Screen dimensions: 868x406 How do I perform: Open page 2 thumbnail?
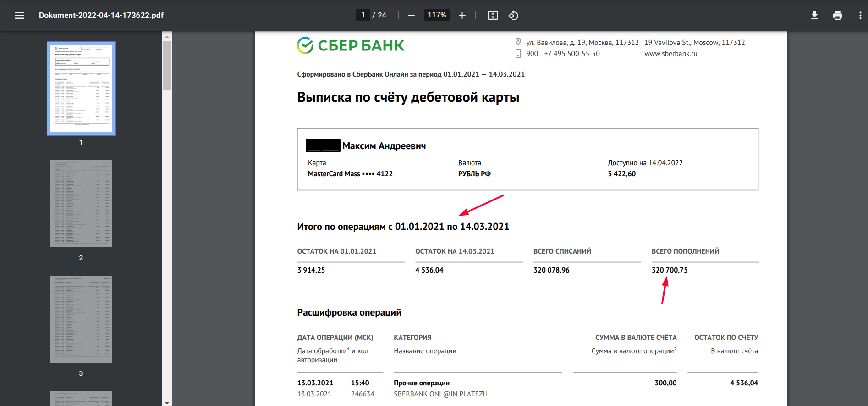coord(81,204)
